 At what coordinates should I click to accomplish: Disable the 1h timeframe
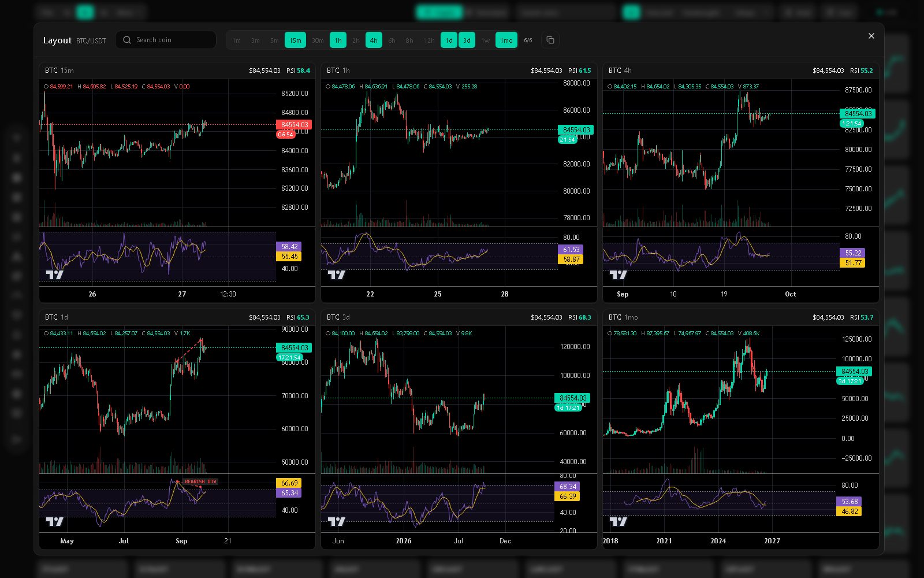click(x=338, y=40)
